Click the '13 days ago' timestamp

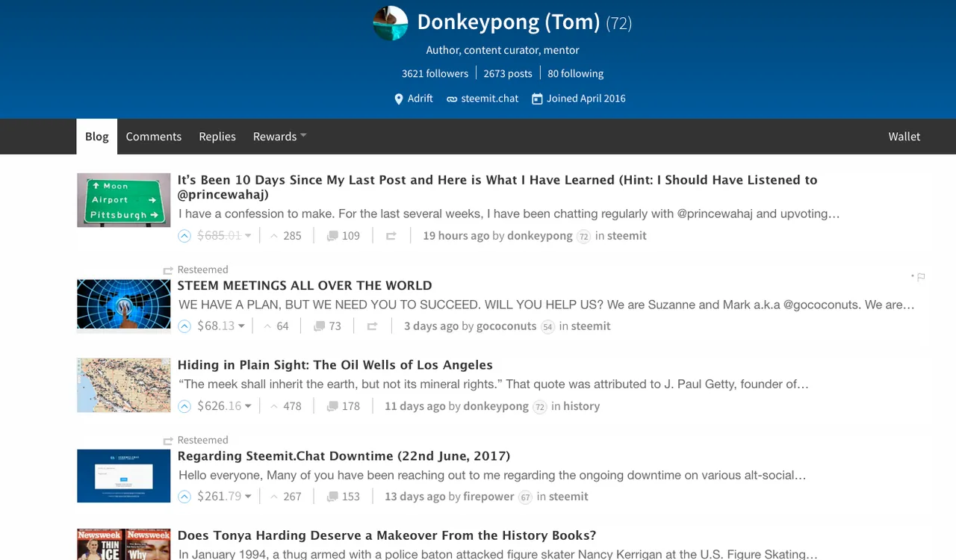[x=415, y=497]
